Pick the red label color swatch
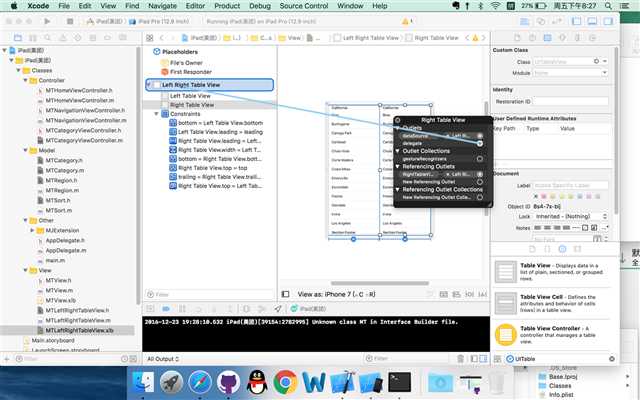The height and width of the screenshot is (400, 640). click(x=544, y=196)
